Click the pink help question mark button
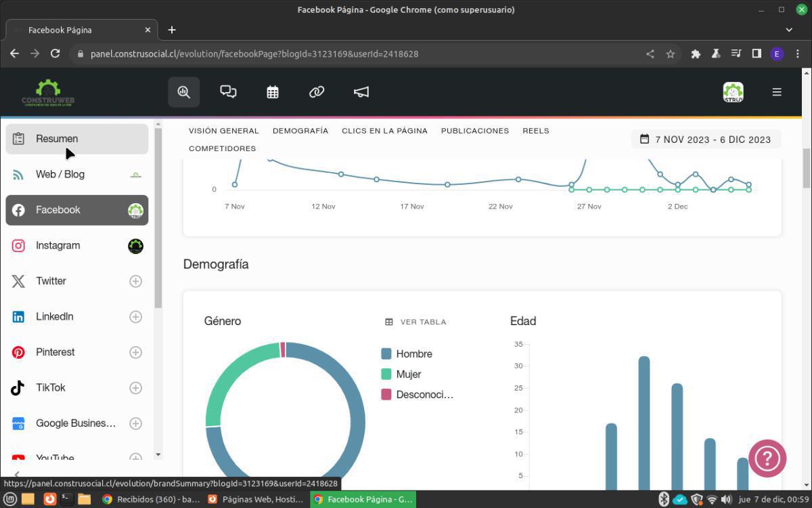 [x=767, y=459]
